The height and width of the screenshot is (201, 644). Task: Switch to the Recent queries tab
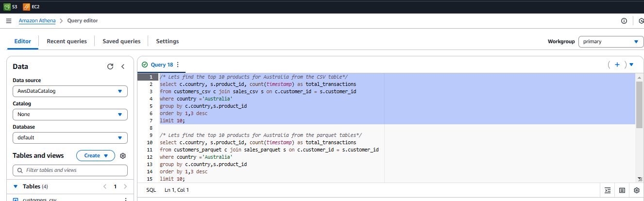tap(67, 42)
